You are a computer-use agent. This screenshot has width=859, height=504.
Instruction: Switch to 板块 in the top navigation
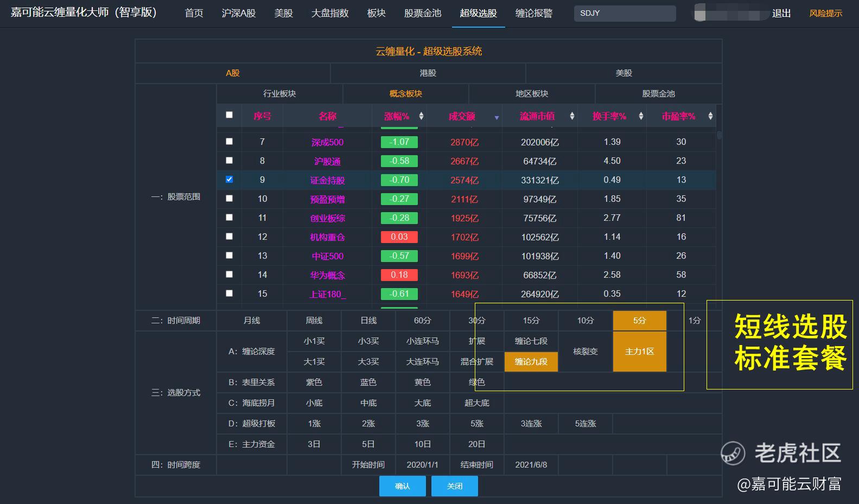click(x=376, y=13)
